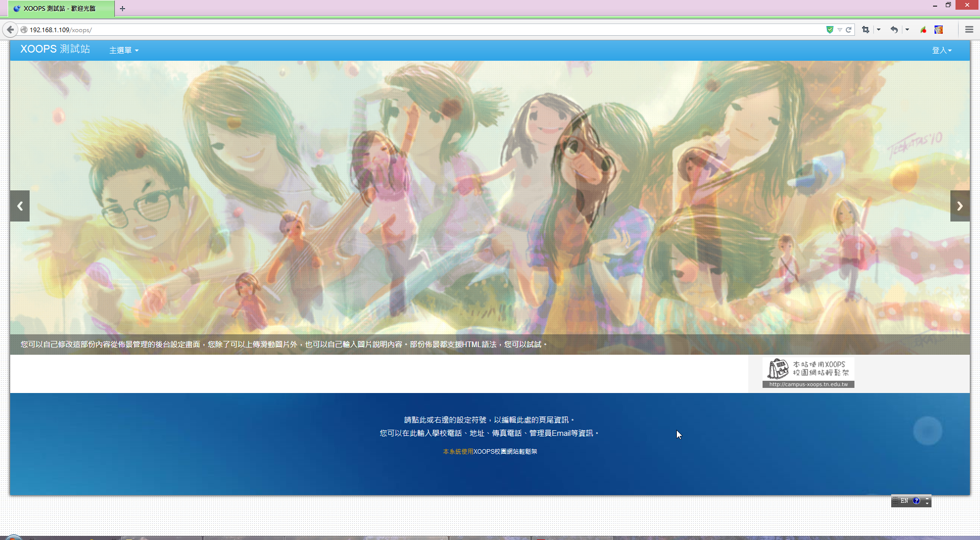980x540 pixels.
Task: Open the browser hamburger menu
Action: pos(969,30)
